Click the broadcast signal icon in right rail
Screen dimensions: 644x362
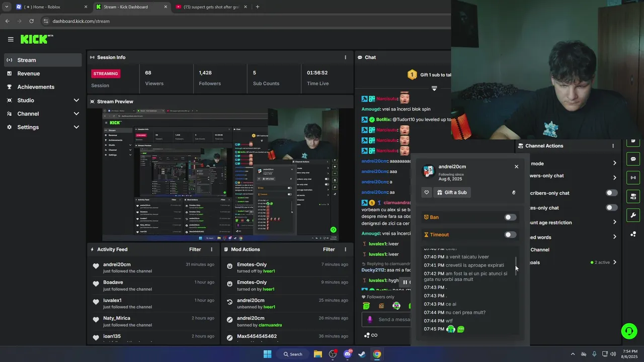click(633, 177)
